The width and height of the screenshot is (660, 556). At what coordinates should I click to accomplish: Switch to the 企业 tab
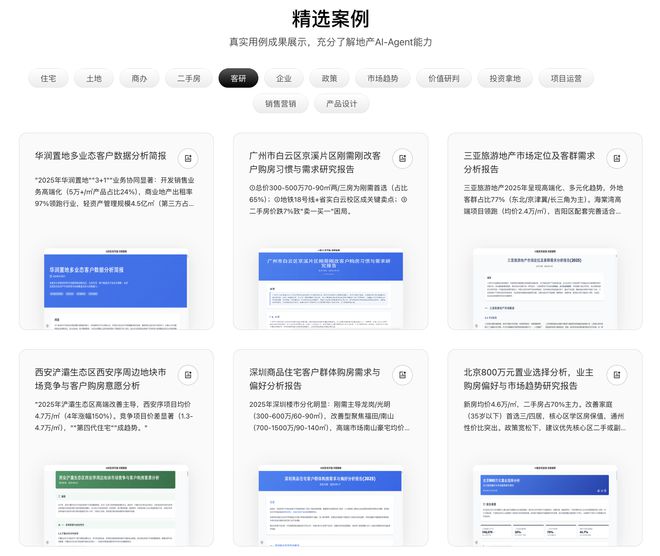[284, 78]
